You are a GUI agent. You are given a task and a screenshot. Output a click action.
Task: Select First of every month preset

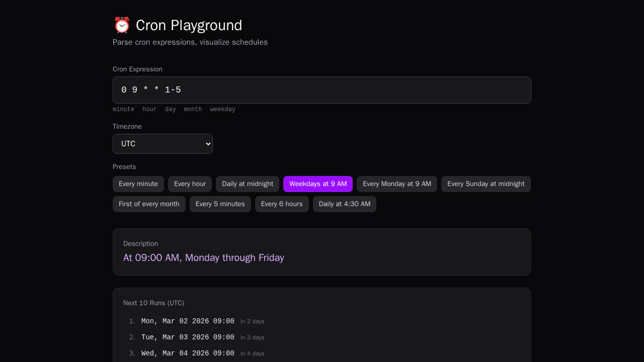[x=149, y=204]
